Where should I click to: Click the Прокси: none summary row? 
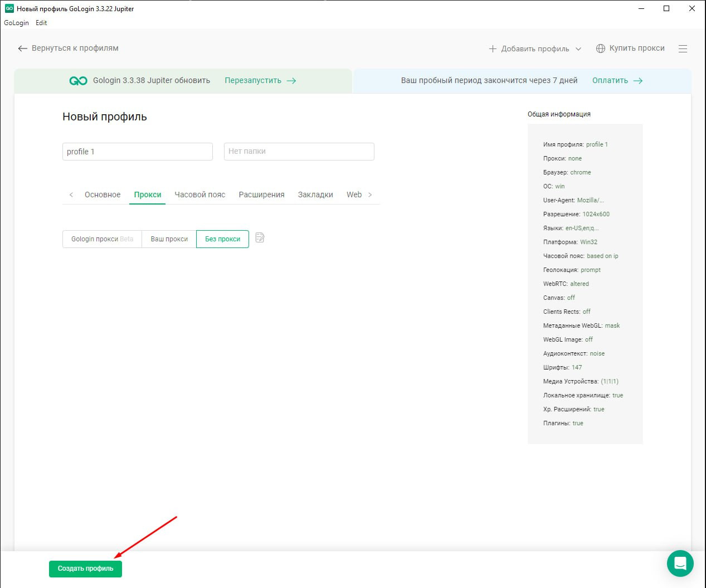click(x=562, y=158)
